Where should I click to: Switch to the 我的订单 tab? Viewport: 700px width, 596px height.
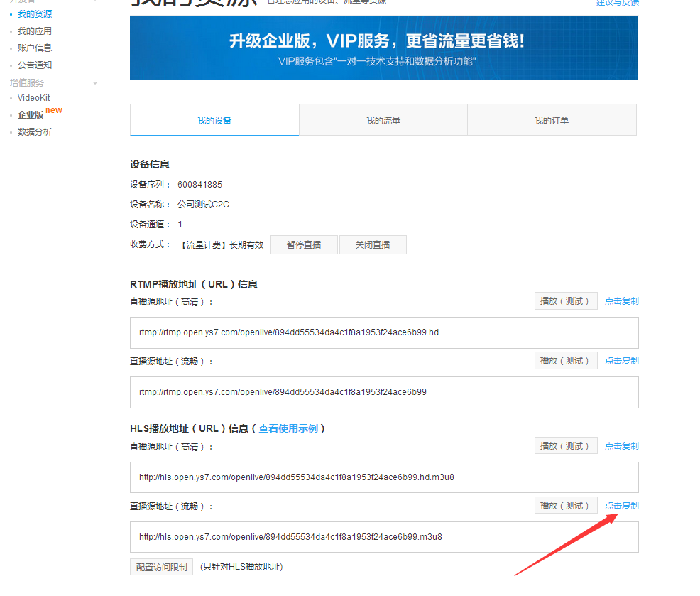[x=552, y=119]
